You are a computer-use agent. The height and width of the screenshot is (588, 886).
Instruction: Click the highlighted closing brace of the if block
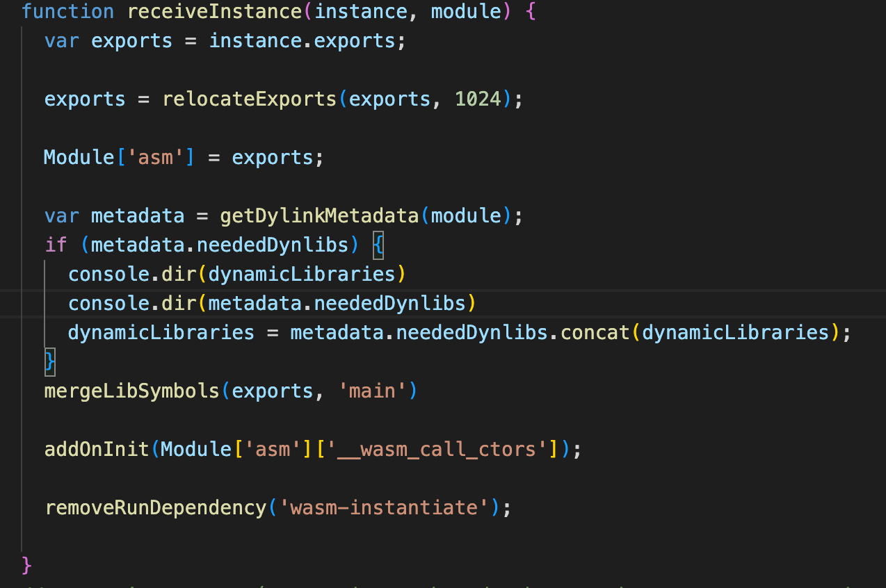point(49,362)
